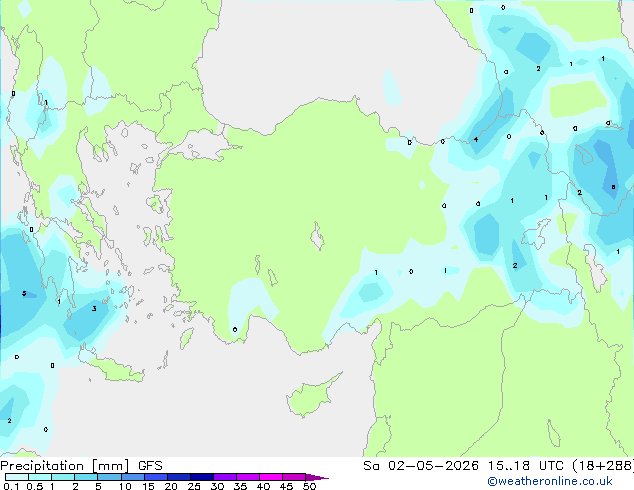Click the 'Precipitation [mm] GFS' title text

[81, 466]
